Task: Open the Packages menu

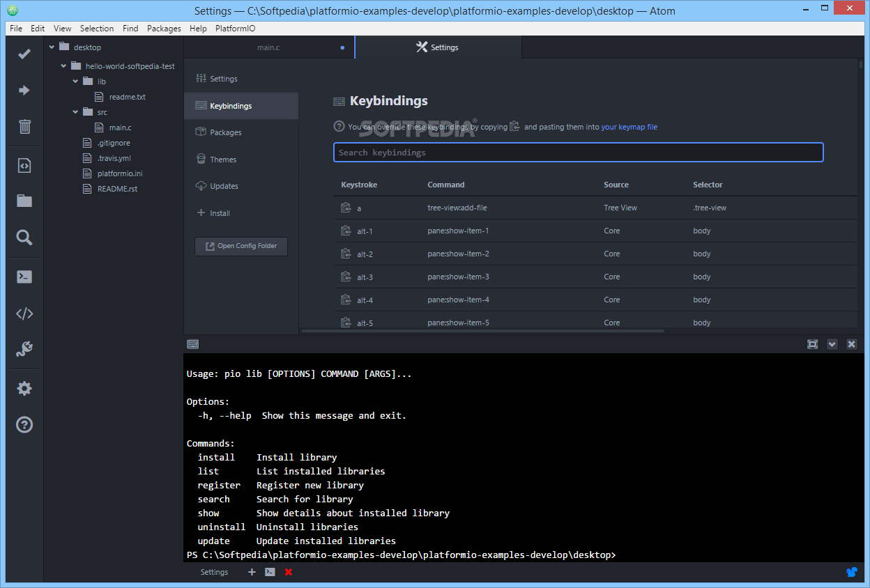Action: [164, 29]
